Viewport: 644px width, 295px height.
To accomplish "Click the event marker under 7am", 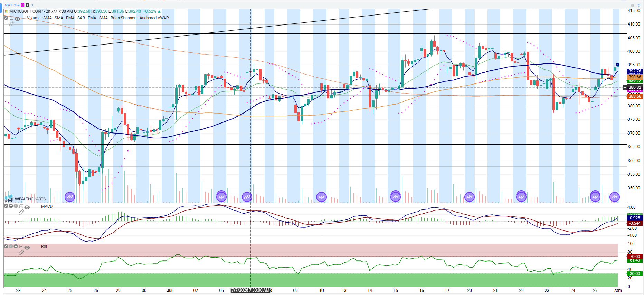I will (x=615, y=197).
